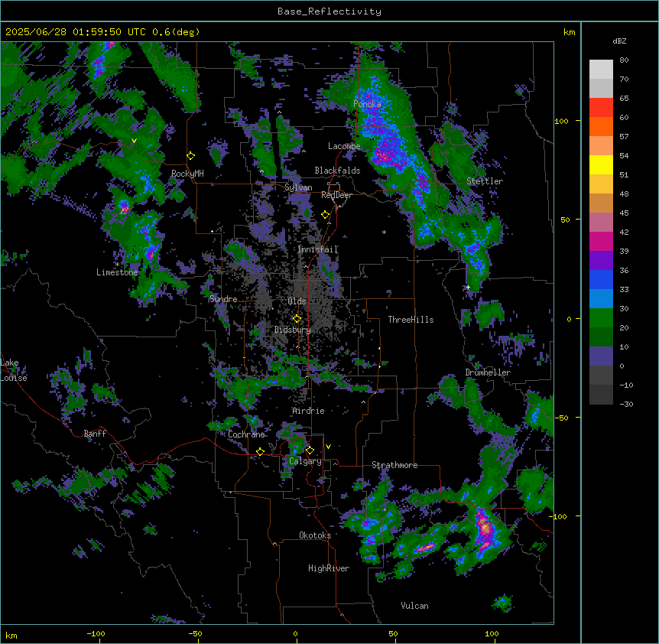The image size is (659, 644).
Task: Select the yellow diamond between Olds and Didsbury
Action: [x=297, y=318]
